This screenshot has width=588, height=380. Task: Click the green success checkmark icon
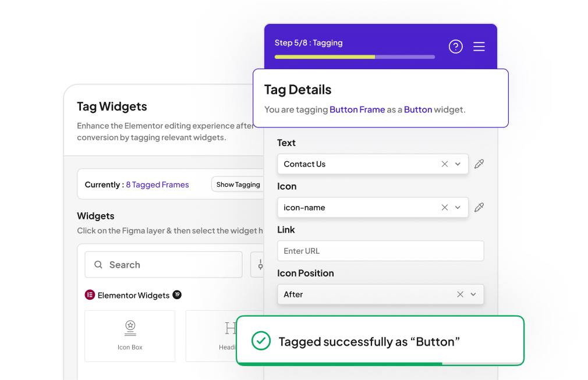point(261,340)
